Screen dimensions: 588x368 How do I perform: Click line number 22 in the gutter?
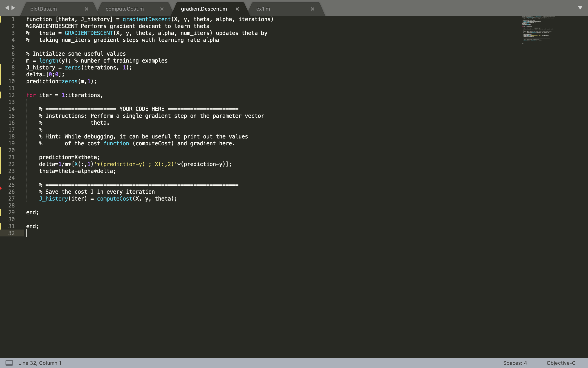(11, 164)
